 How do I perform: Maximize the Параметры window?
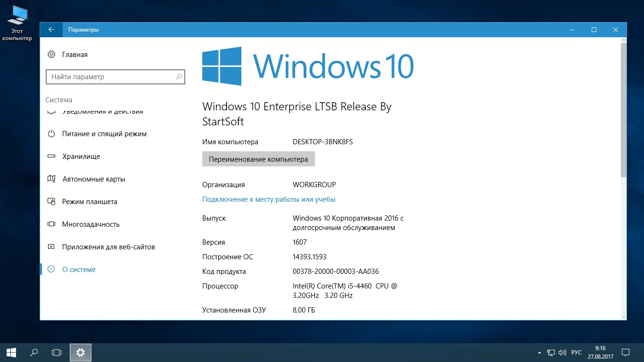tap(594, 30)
